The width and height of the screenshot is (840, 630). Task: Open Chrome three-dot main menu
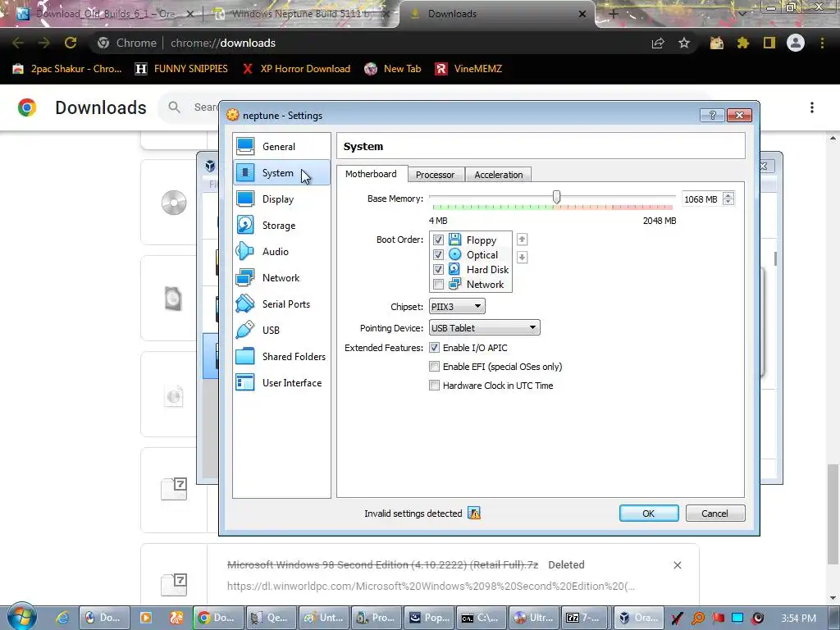(822, 43)
